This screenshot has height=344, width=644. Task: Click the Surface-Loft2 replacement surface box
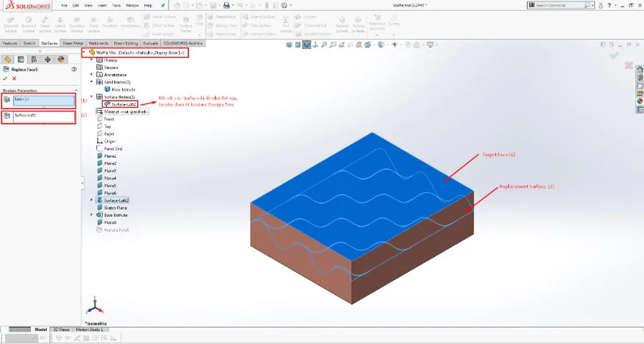point(44,117)
